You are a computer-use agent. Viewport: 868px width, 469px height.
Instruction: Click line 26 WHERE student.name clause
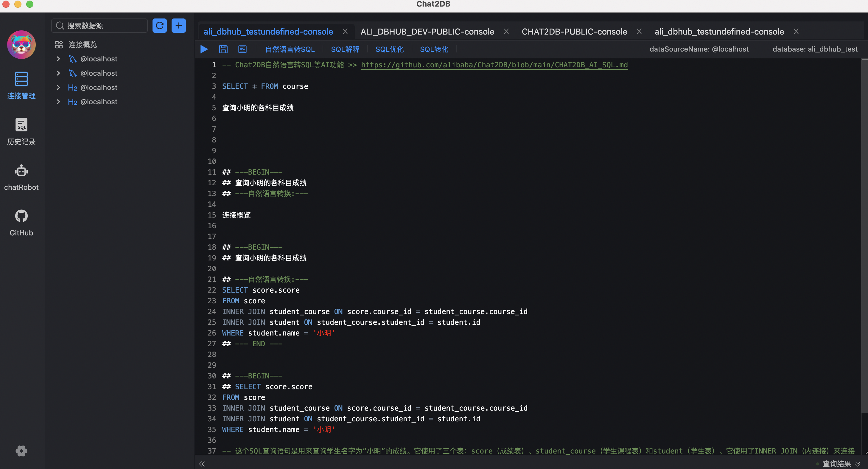pos(278,333)
